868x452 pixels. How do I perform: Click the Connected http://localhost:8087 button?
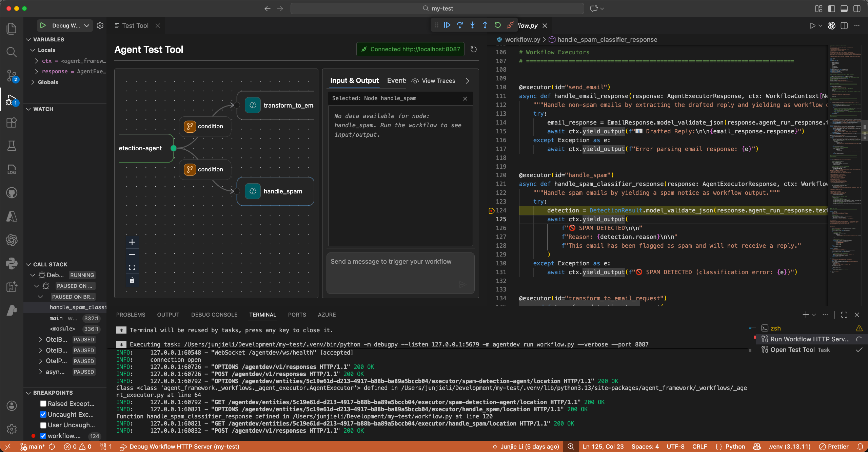click(x=410, y=49)
